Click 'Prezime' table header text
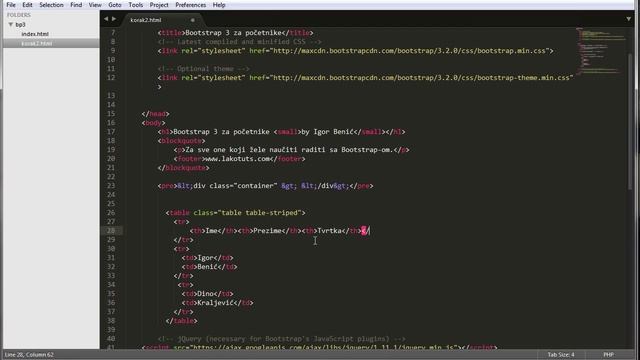This screenshot has width=640, height=360. [267, 231]
